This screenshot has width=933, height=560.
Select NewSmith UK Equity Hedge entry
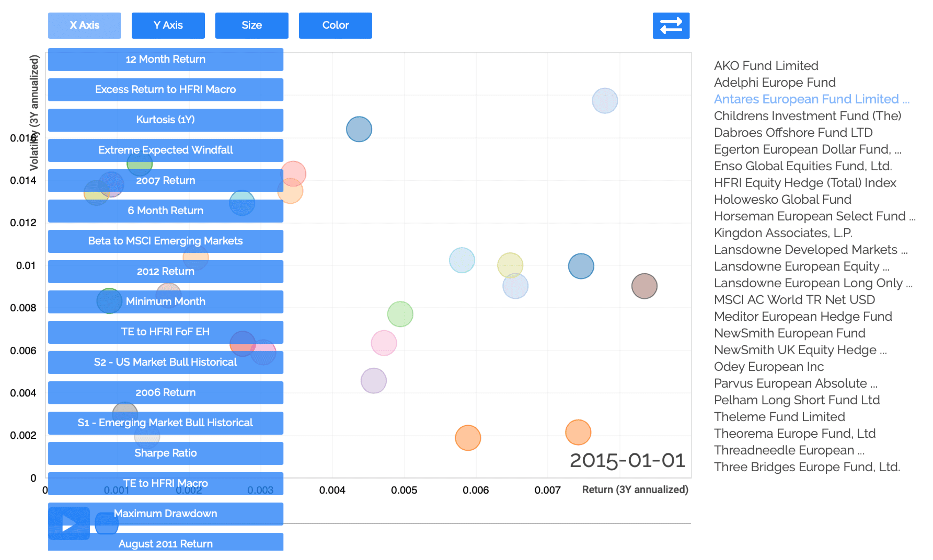[x=800, y=350]
